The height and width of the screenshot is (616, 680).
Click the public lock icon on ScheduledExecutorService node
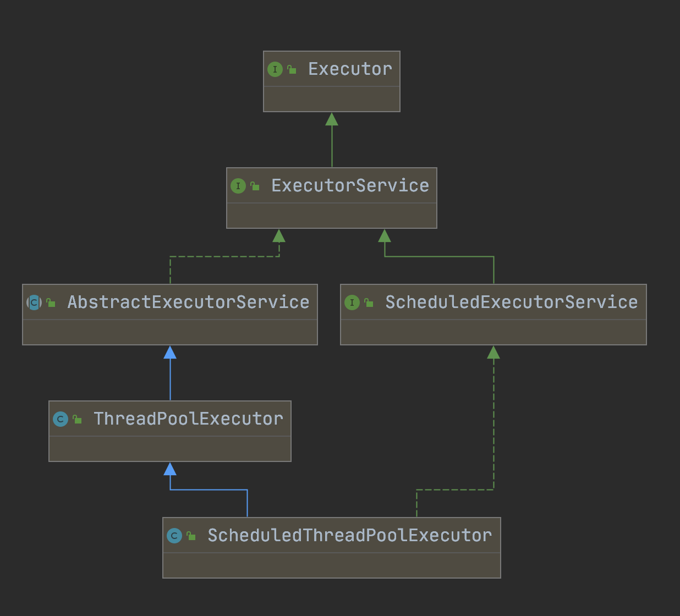(x=369, y=302)
